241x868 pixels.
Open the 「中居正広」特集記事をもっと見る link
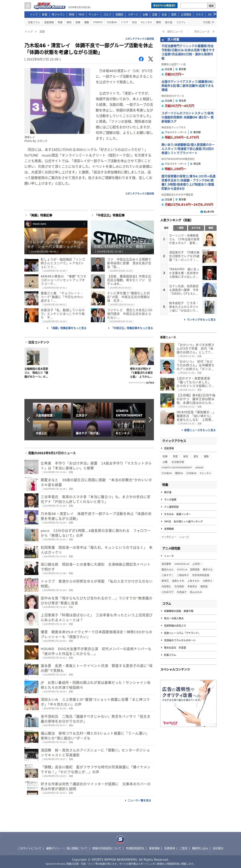[130, 328]
